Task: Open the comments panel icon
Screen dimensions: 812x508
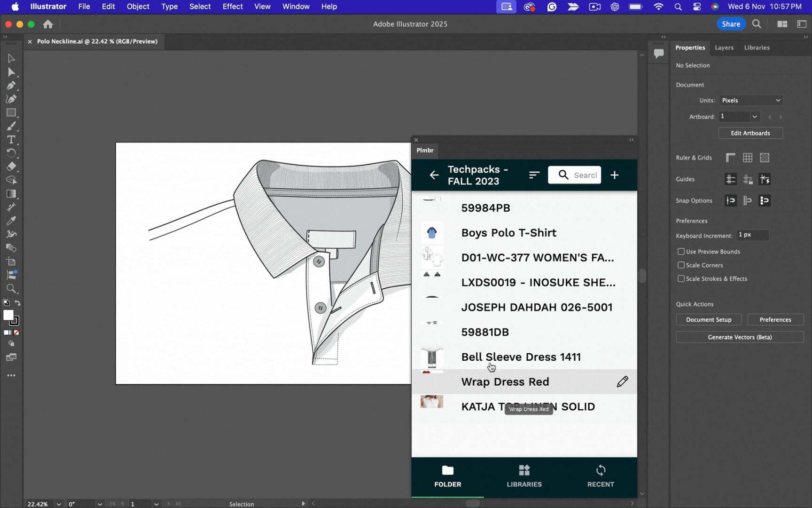Action: pyautogui.click(x=659, y=53)
